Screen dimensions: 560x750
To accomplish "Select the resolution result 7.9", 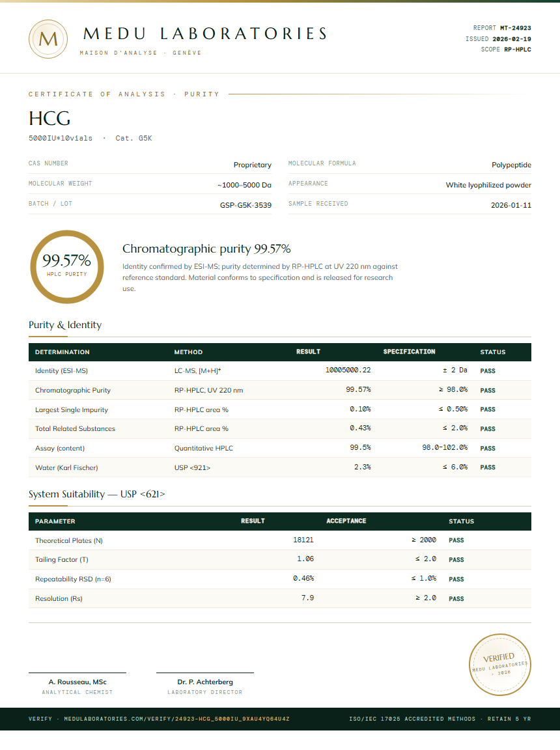I will coord(307,598).
